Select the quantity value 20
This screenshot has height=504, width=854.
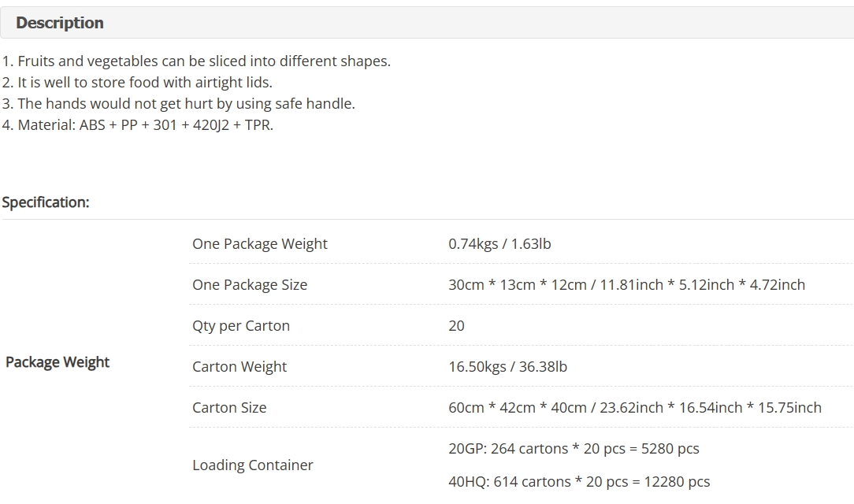[456, 325]
